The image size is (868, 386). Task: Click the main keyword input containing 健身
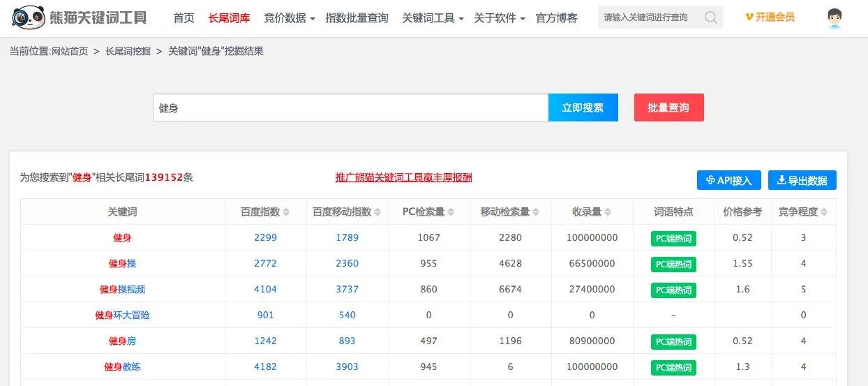[350, 107]
